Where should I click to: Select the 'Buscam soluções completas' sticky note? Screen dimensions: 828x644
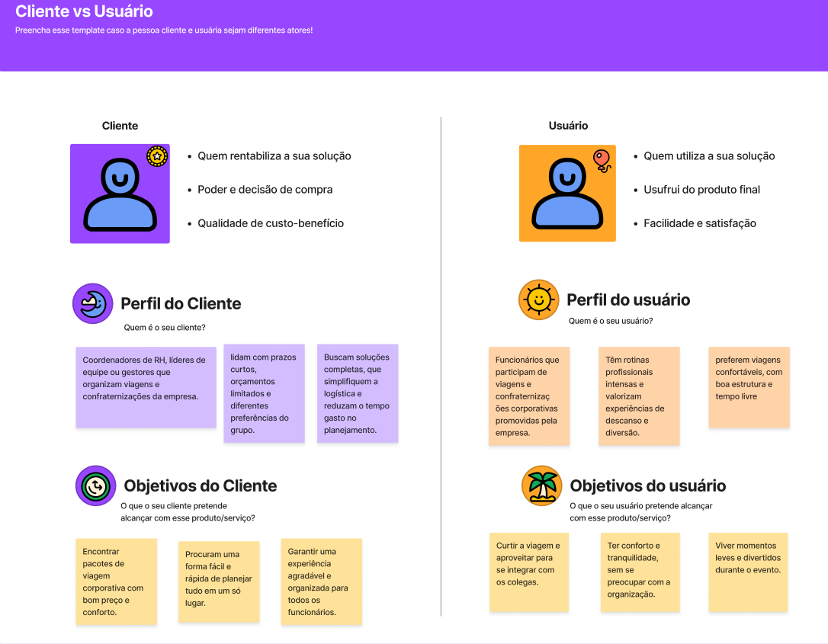pyautogui.click(x=358, y=393)
